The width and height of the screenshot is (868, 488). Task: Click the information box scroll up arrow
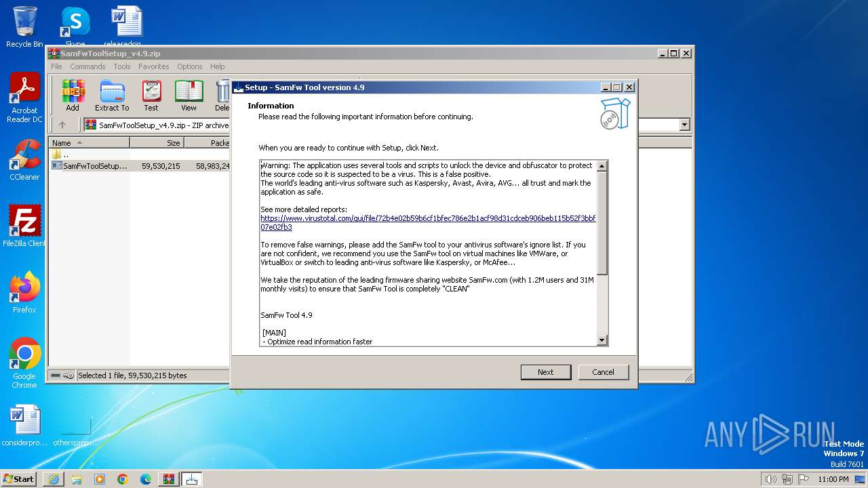click(601, 166)
